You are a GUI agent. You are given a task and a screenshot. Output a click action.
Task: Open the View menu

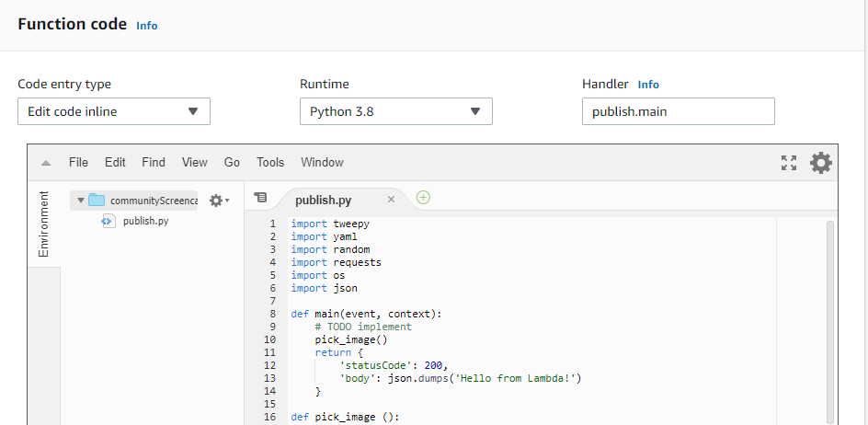194,162
